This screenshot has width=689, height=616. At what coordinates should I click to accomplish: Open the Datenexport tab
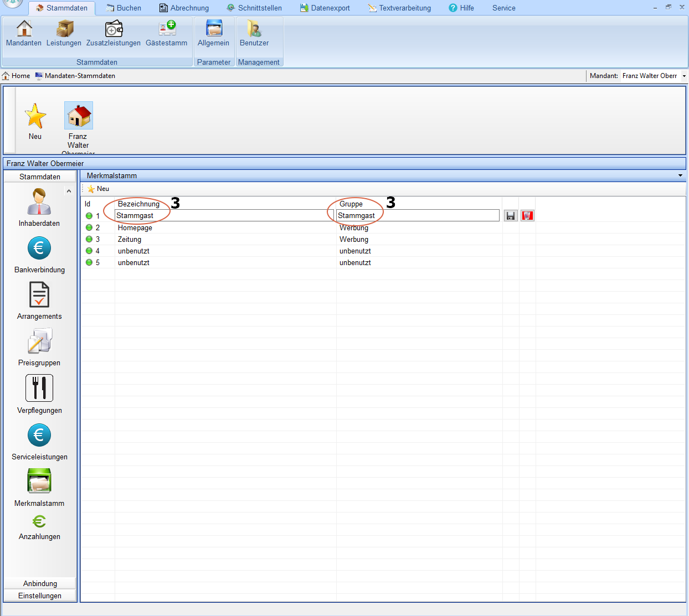click(x=325, y=8)
